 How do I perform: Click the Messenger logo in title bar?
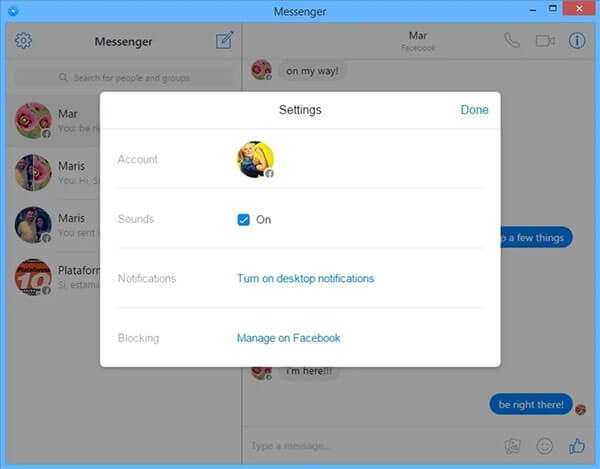(13, 11)
